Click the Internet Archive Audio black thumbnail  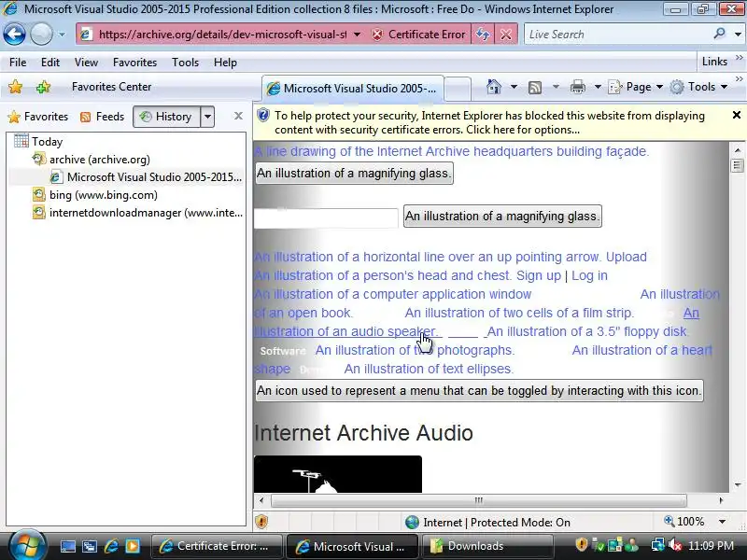pyautogui.click(x=338, y=474)
